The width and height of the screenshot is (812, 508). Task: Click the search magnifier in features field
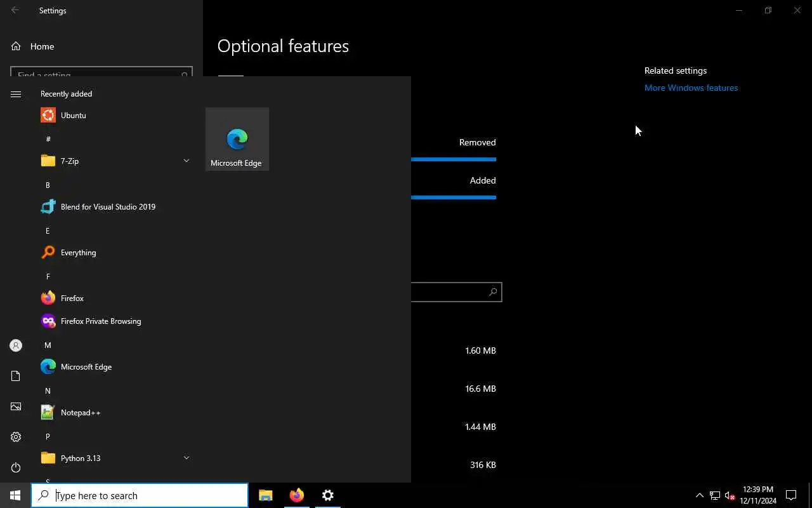493,292
